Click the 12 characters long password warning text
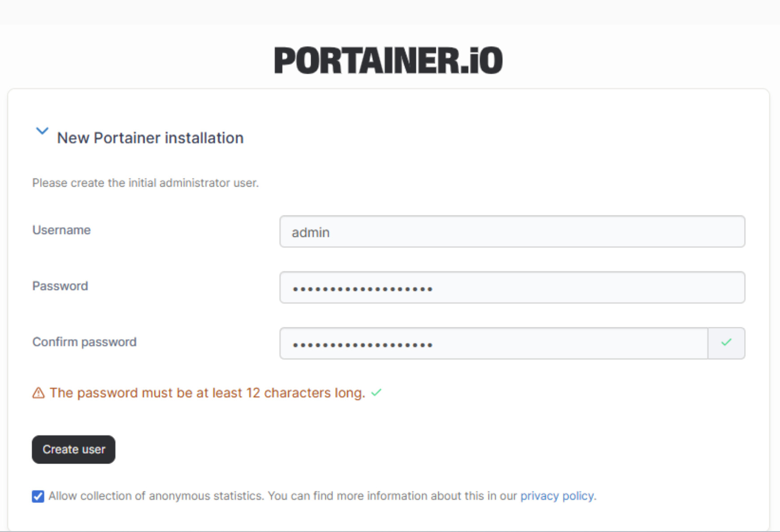Viewport: 780px width, 532px height. point(207,393)
